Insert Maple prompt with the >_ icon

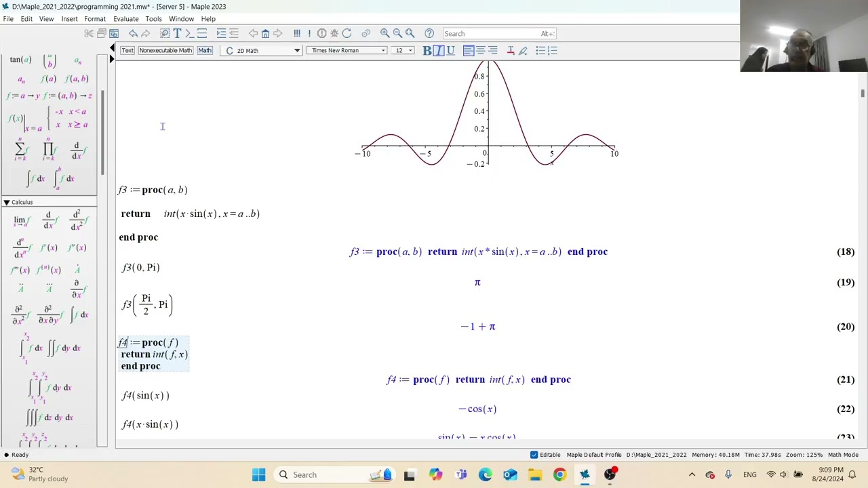(189, 33)
